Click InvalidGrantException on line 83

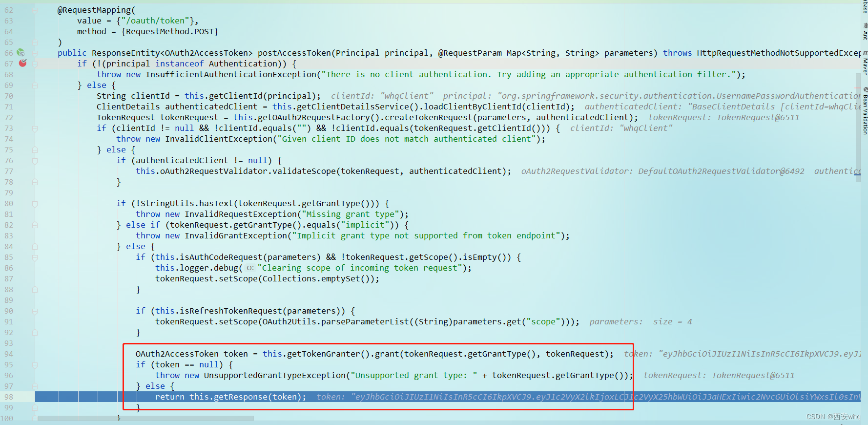236,235
